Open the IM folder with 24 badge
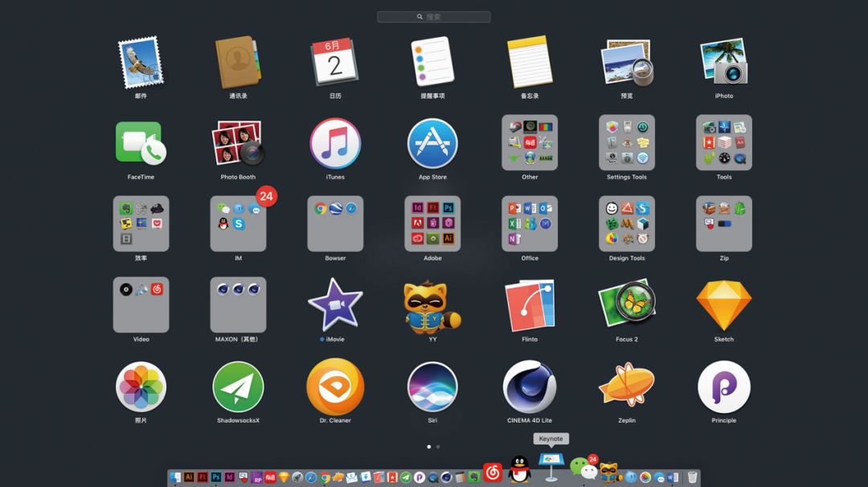This screenshot has height=487, width=868. coord(238,223)
